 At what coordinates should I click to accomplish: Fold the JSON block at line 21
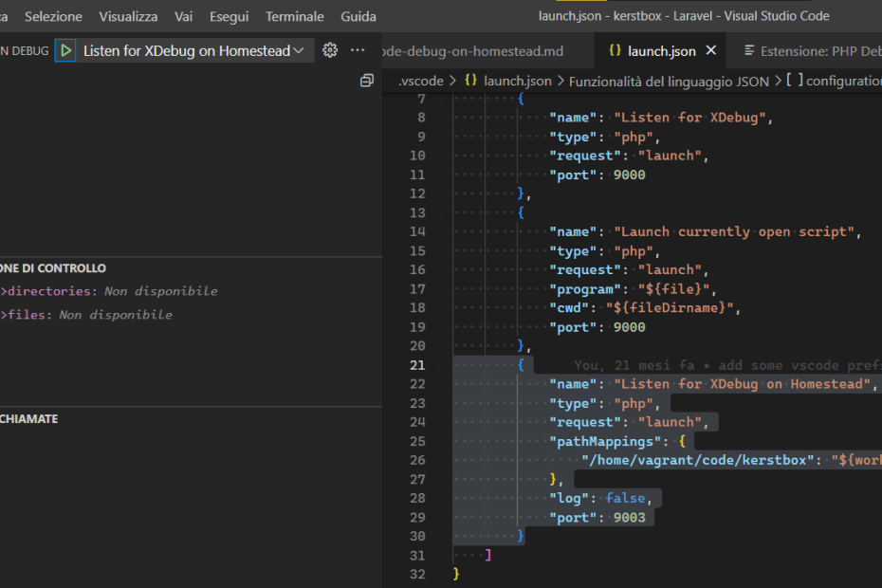[x=442, y=365]
